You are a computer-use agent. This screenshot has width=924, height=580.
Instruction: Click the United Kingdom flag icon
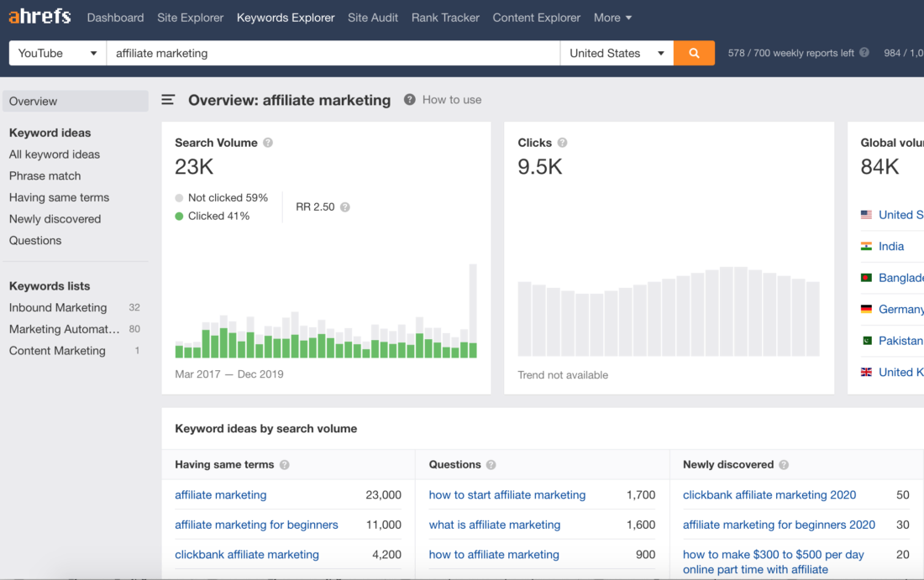pos(866,372)
